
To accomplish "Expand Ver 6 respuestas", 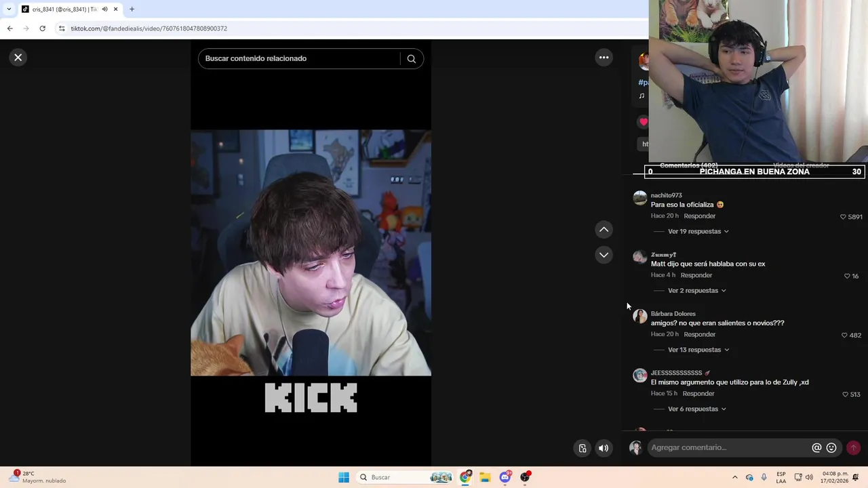I will click(696, 409).
